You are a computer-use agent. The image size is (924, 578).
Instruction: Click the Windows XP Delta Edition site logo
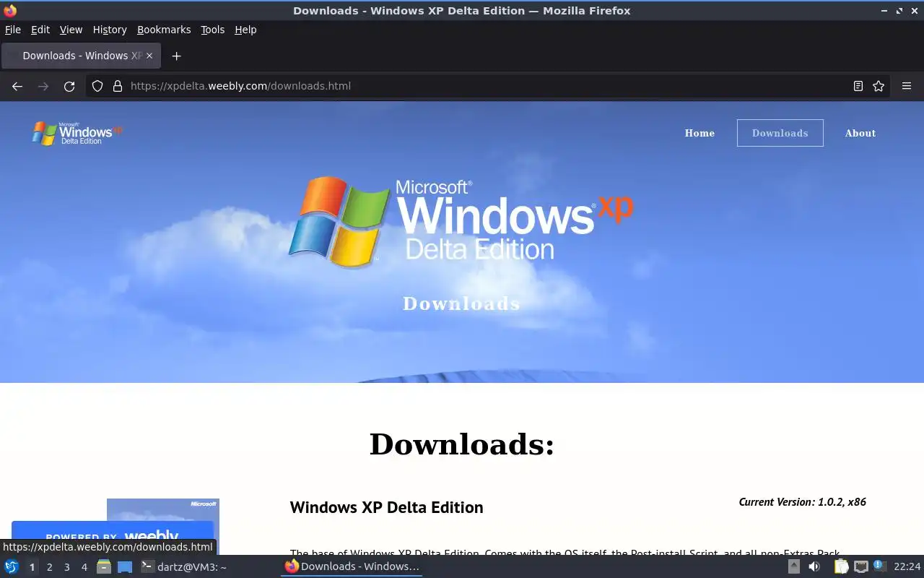point(77,133)
